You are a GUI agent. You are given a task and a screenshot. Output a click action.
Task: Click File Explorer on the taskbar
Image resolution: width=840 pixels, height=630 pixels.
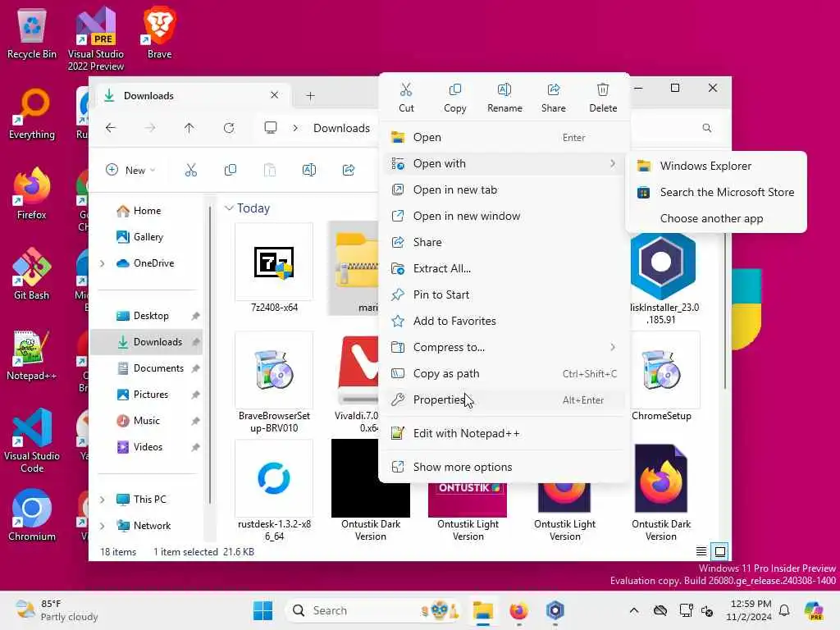point(482,610)
